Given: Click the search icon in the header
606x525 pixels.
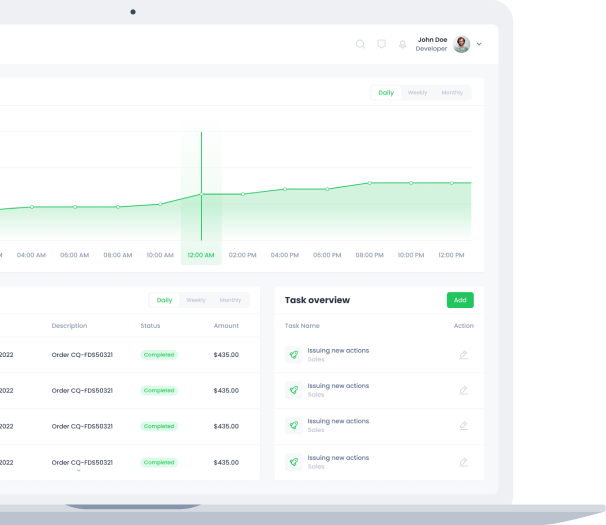Looking at the screenshot, I should click(x=360, y=44).
